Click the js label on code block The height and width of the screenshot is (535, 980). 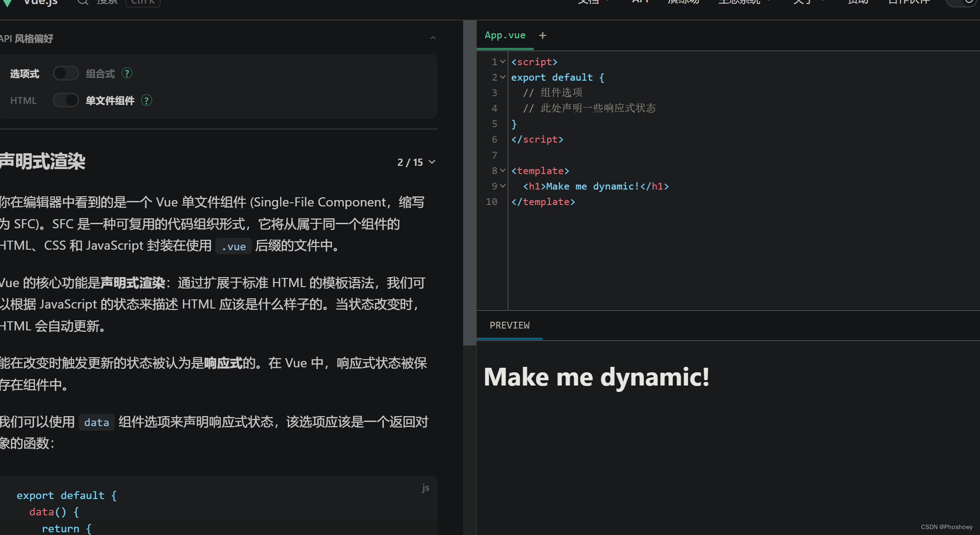tap(425, 488)
